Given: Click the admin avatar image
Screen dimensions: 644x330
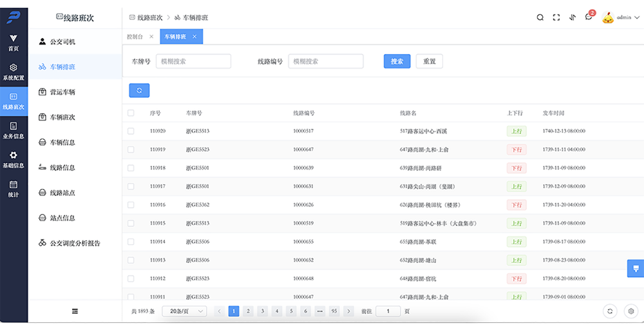Looking at the screenshot, I should (608, 17).
